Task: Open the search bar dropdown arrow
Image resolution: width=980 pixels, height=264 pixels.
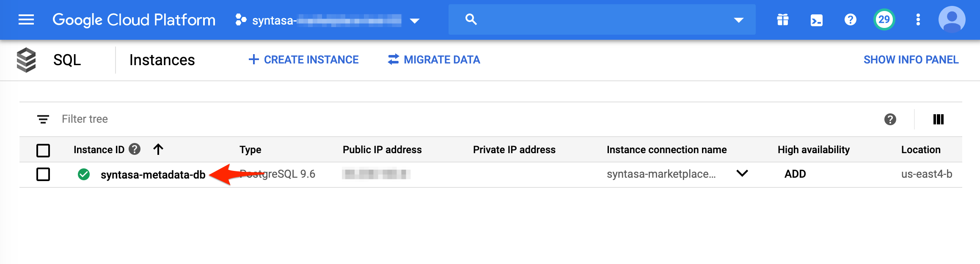Action: 738,20
